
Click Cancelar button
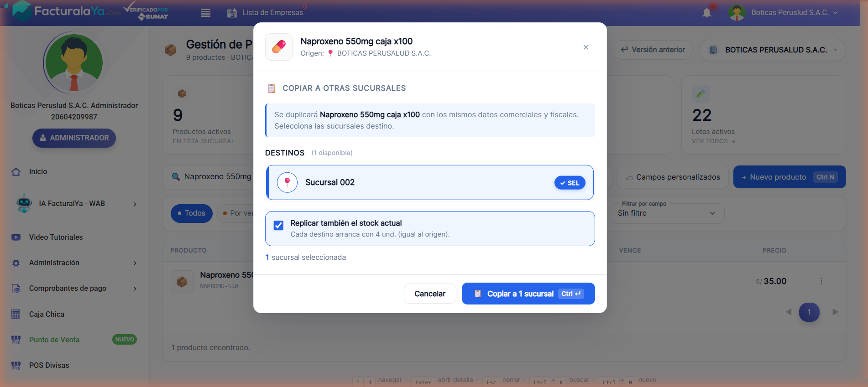(x=430, y=294)
